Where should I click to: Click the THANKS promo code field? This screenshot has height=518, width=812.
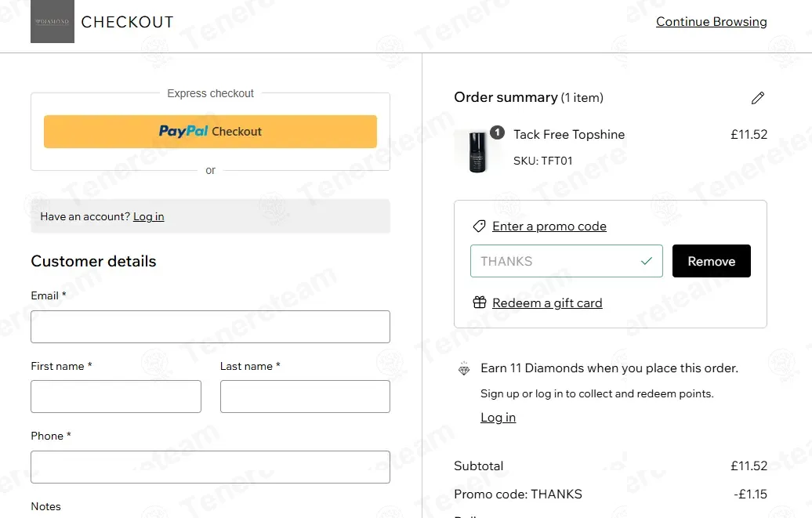click(x=566, y=261)
